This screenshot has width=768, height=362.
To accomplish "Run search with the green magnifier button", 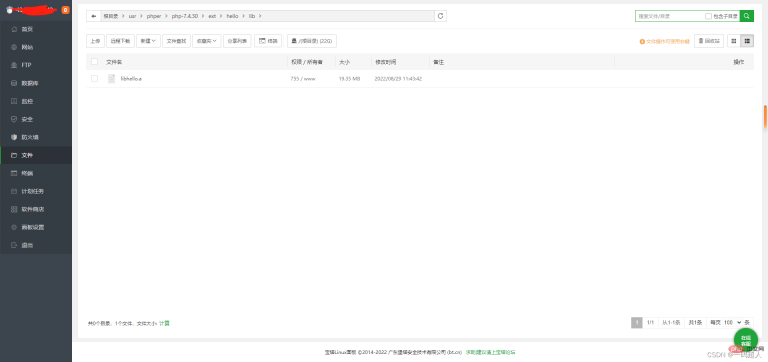I will click(746, 16).
